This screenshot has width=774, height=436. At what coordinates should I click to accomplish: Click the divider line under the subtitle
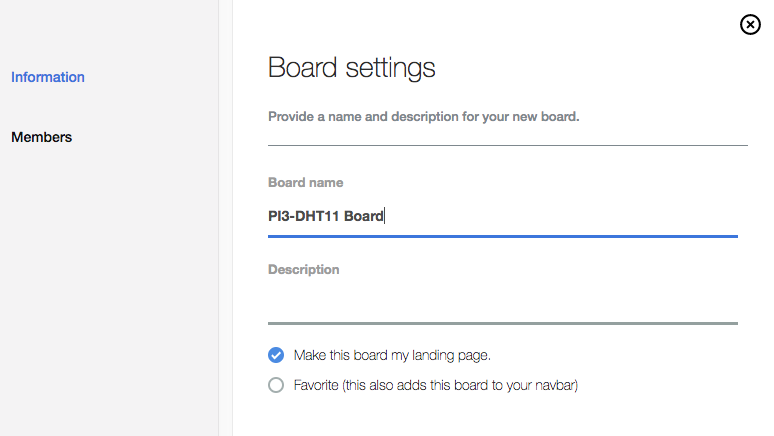508,146
